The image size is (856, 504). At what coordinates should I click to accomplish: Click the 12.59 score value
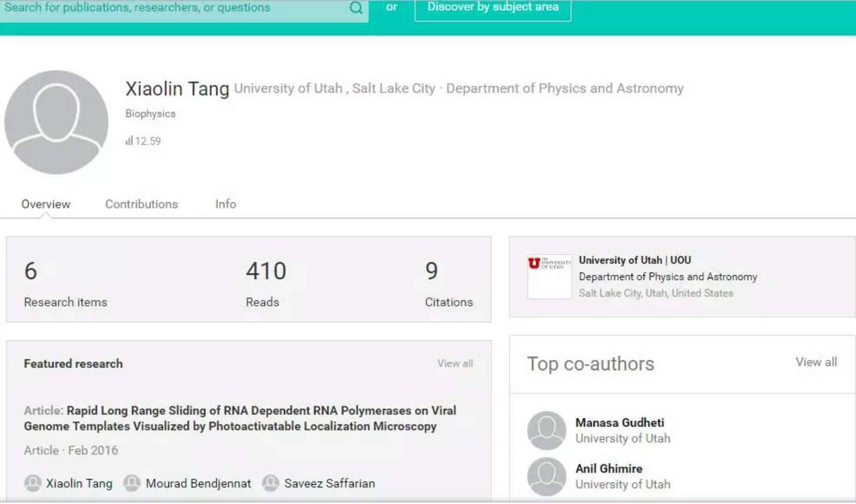(x=148, y=141)
